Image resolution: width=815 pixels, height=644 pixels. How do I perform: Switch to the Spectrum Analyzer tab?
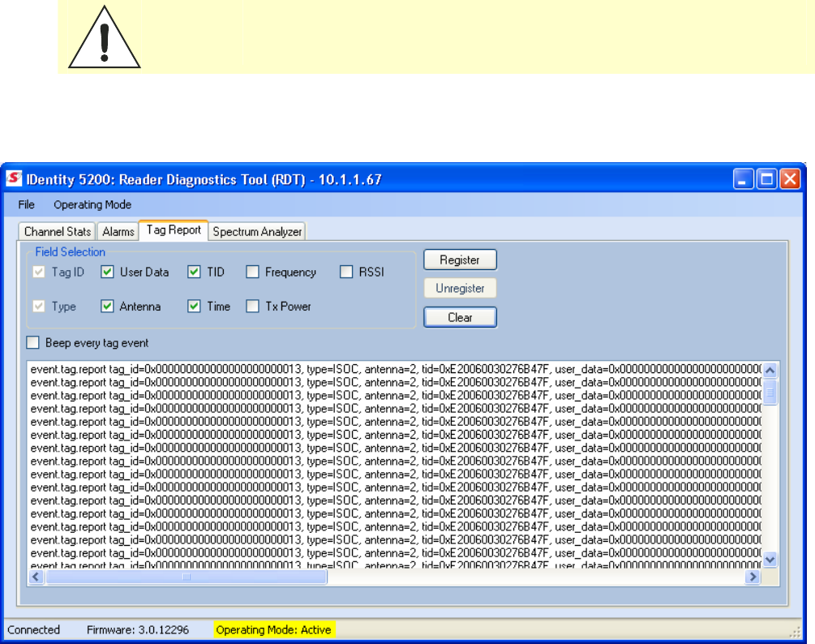[x=257, y=231]
